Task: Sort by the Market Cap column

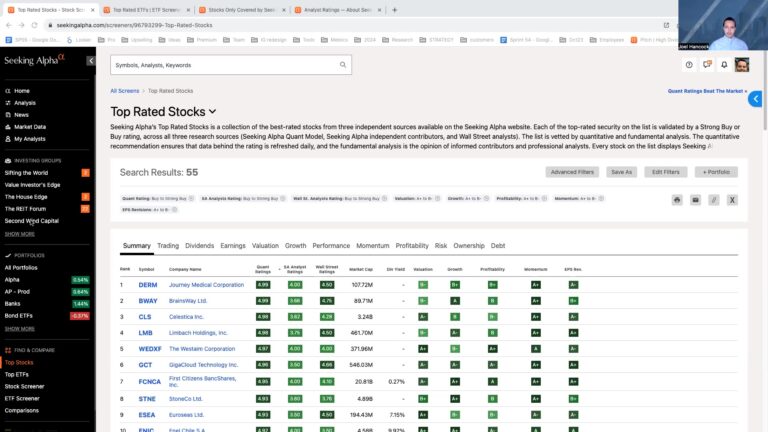Action: point(361,269)
